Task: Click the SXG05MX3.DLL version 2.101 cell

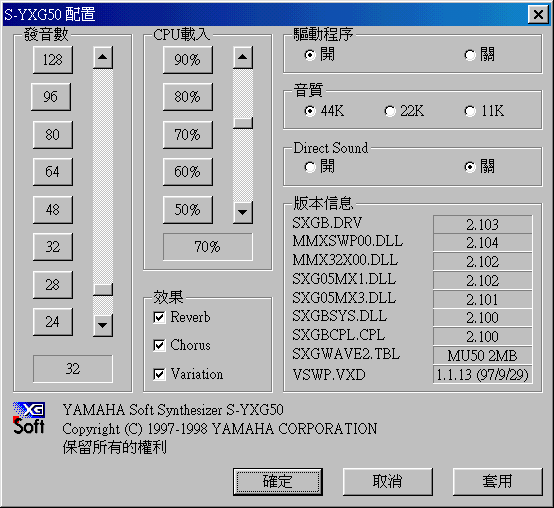Action: 483,300
